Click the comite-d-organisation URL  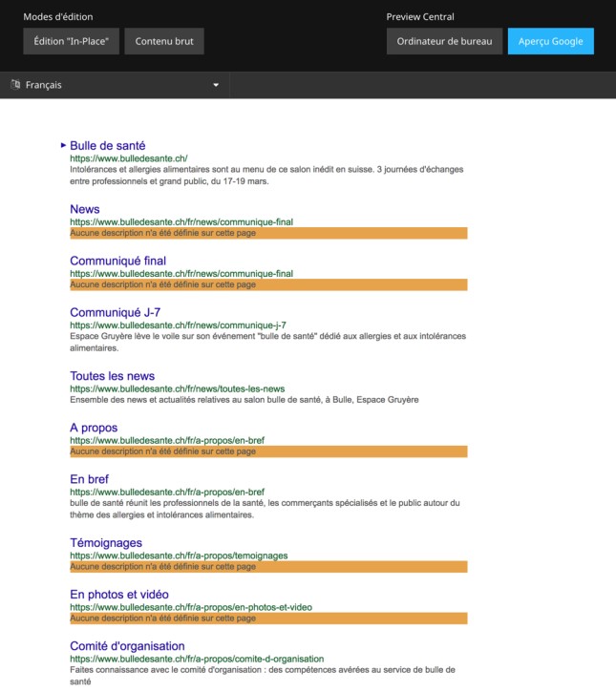tap(197, 659)
